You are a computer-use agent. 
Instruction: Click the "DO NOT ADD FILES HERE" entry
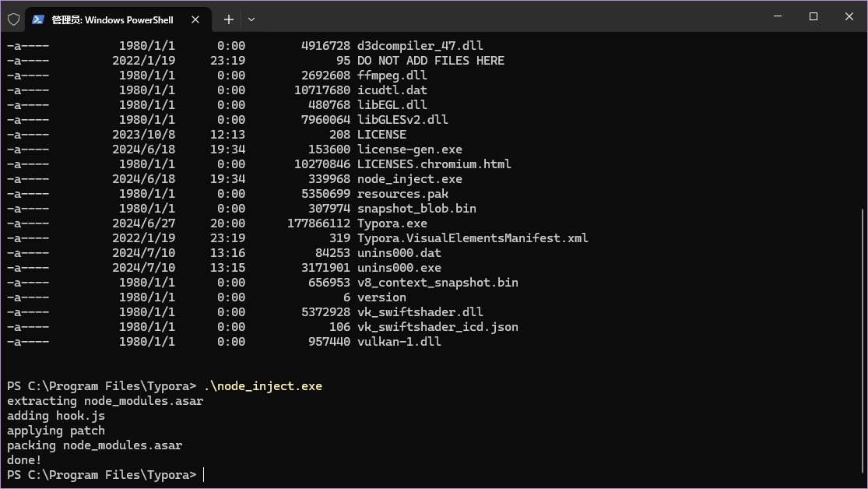click(430, 61)
